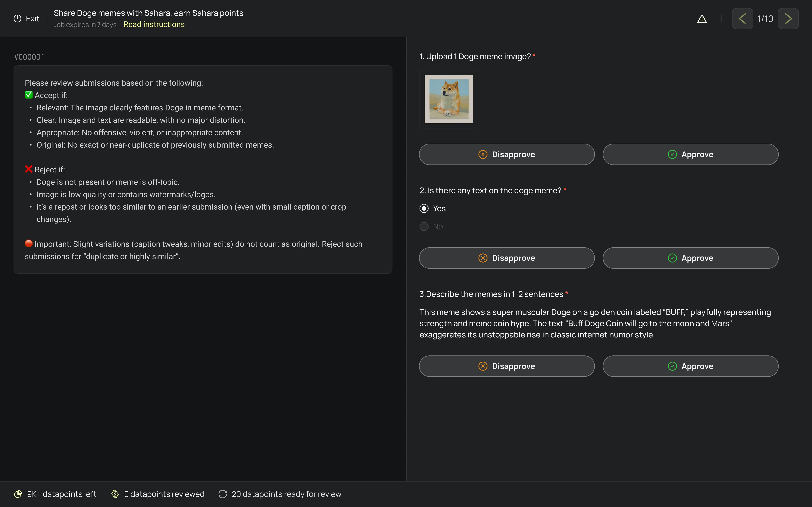Select the No radio button
The image size is (812, 507).
(424, 227)
